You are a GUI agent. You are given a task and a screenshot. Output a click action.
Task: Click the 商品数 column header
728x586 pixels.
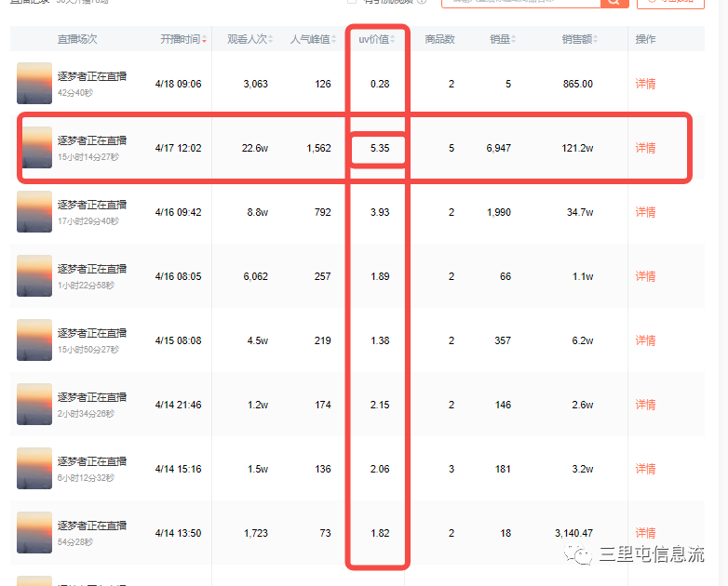439,39
